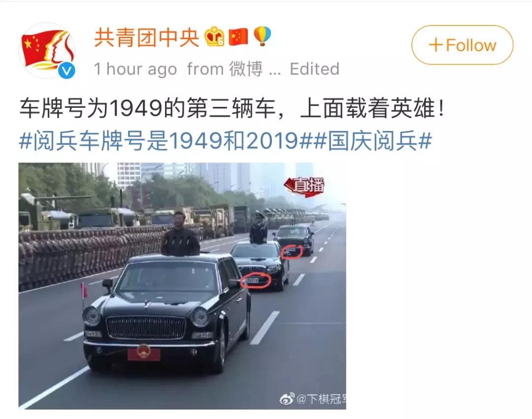This screenshot has height=419, width=532.
Task: Click the 共青团中央 profile avatar
Action: (x=47, y=51)
